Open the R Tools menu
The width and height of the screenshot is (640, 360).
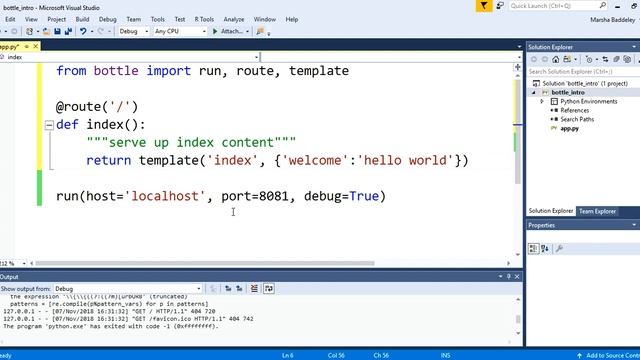pyautogui.click(x=204, y=19)
